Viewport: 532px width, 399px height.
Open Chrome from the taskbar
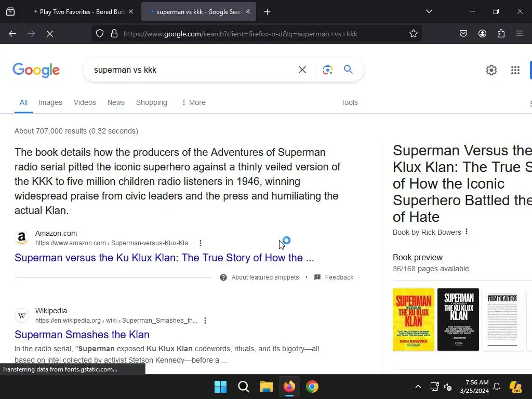(312, 387)
